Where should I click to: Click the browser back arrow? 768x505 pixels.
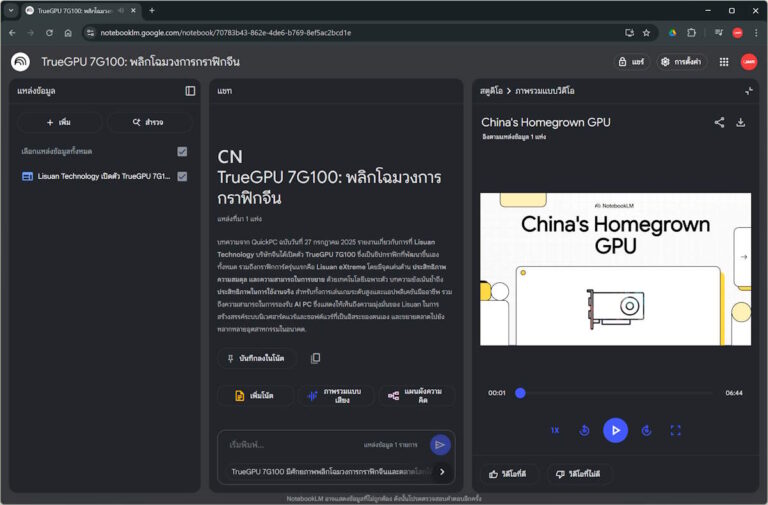13,33
